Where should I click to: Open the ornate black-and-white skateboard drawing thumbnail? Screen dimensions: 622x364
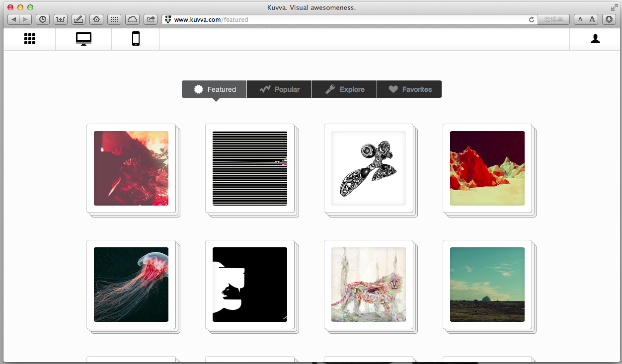(369, 168)
